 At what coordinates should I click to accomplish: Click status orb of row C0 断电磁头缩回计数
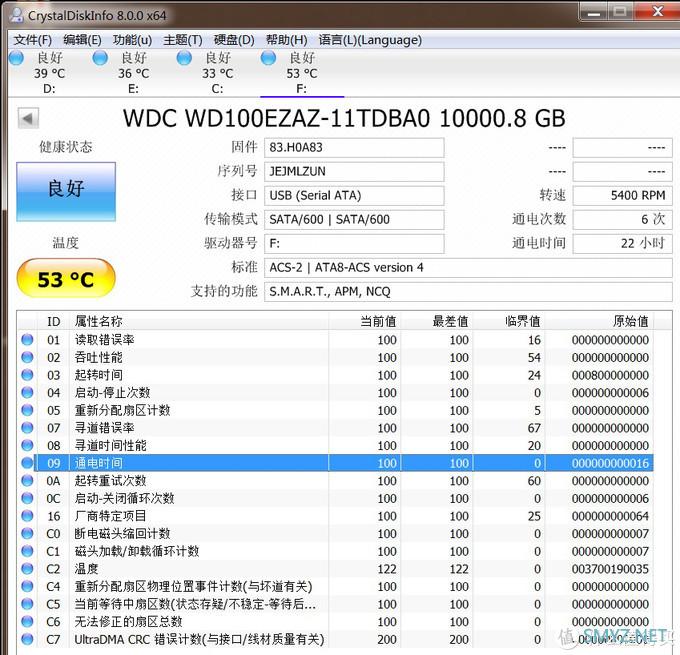click(x=27, y=534)
